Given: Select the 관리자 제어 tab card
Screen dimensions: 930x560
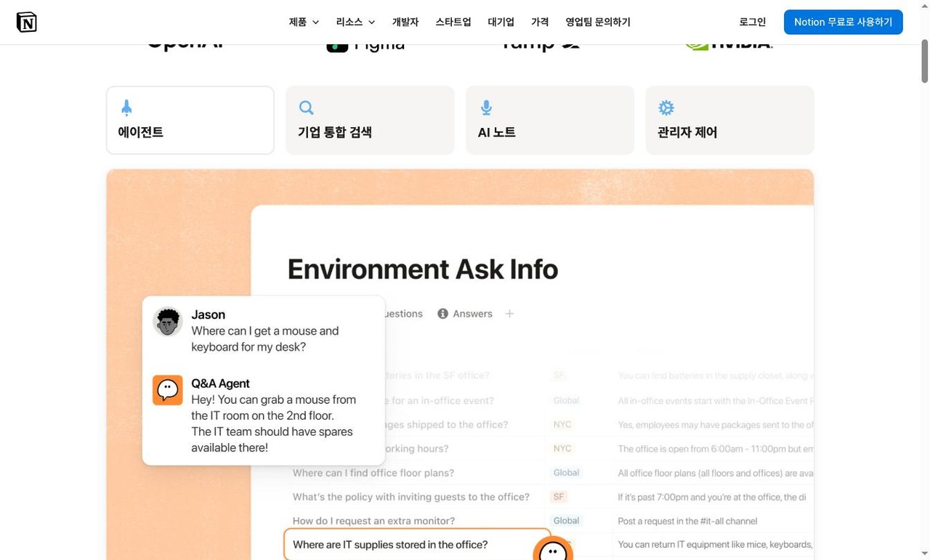Looking at the screenshot, I should point(729,121).
